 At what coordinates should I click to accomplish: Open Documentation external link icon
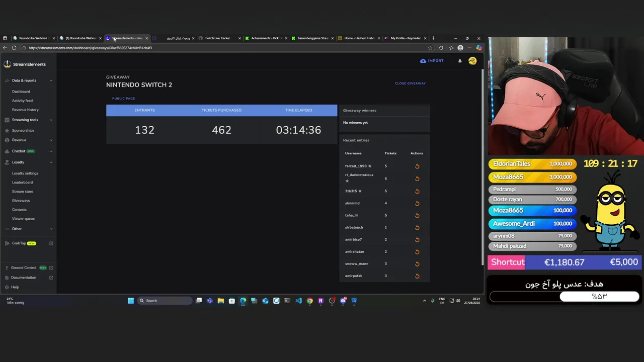click(51, 278)
